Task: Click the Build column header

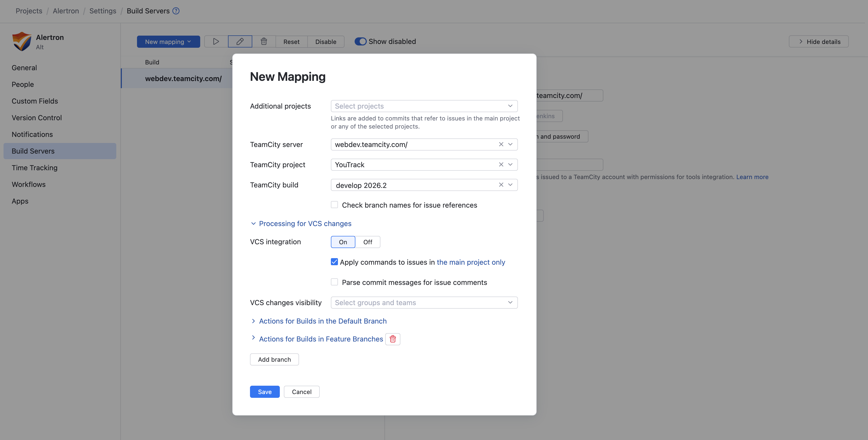Action: pos(152,62)
